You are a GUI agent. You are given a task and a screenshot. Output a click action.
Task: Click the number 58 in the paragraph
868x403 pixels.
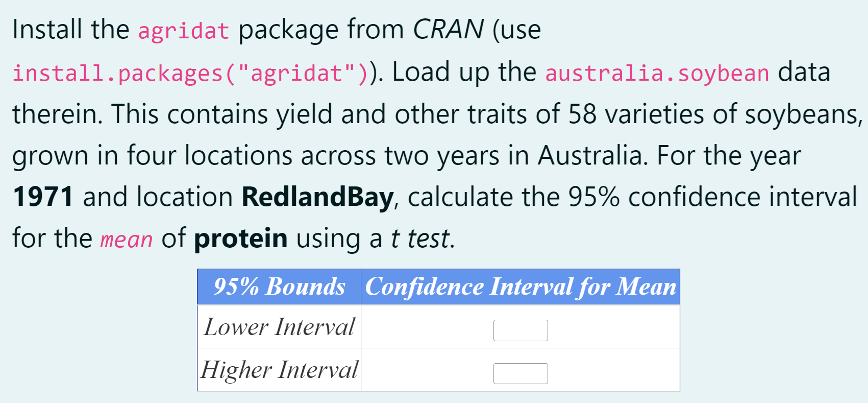click(582, 114)
